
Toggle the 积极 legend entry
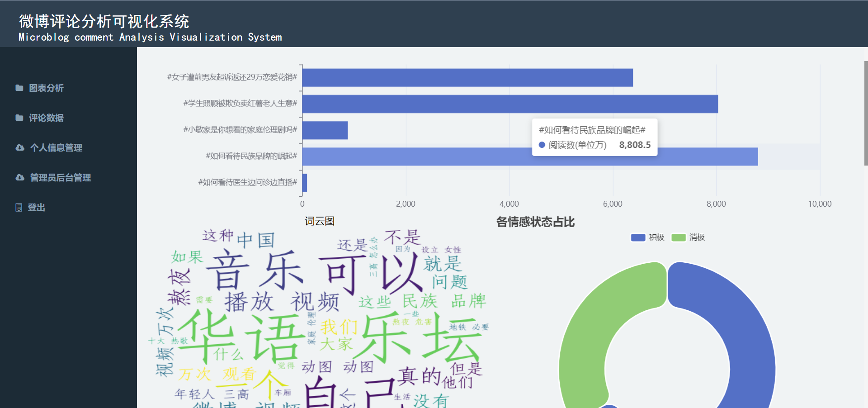pos(647,237)
